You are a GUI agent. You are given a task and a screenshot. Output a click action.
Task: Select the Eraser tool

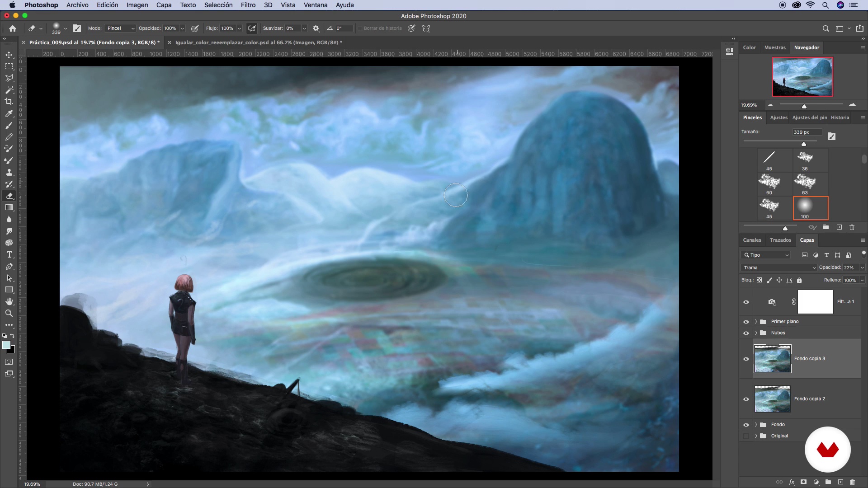9,196
